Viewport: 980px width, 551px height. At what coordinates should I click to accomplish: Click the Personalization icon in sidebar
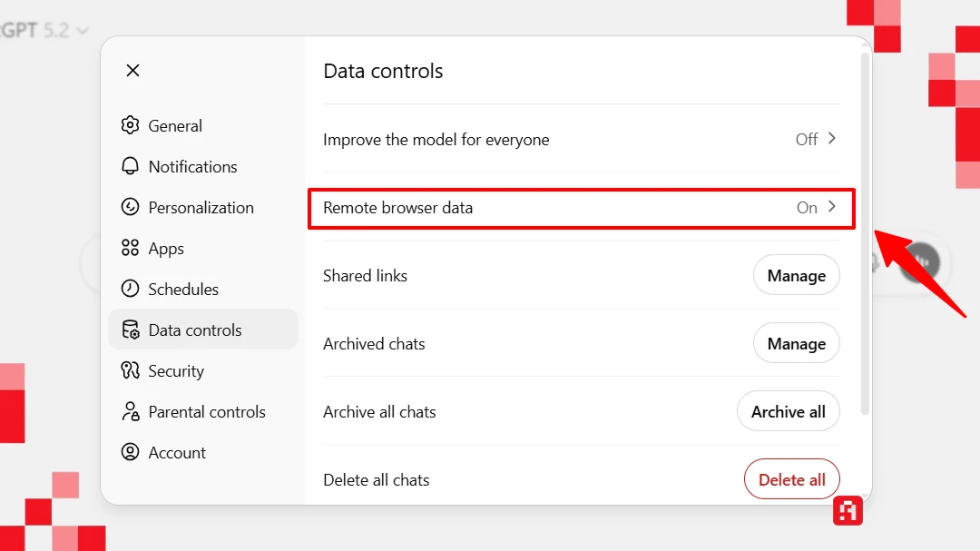pyautogui.click(x=131, y=207)
